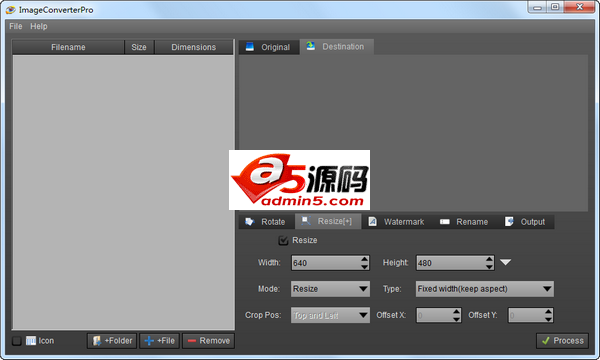Click the image preview pane
The height and width of the screenshot is (360, 600).
pyautogui.click(x=413, y=132)
